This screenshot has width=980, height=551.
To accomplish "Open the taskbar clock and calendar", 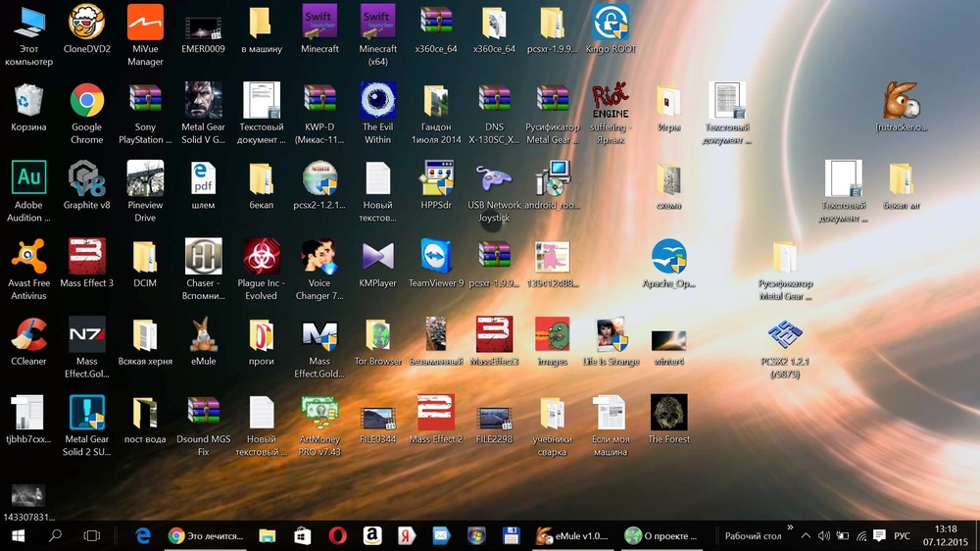I will click(946, 535).
